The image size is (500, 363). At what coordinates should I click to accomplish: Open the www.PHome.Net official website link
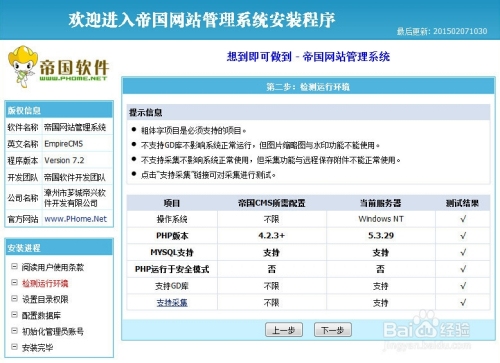[x=76, y=219]
